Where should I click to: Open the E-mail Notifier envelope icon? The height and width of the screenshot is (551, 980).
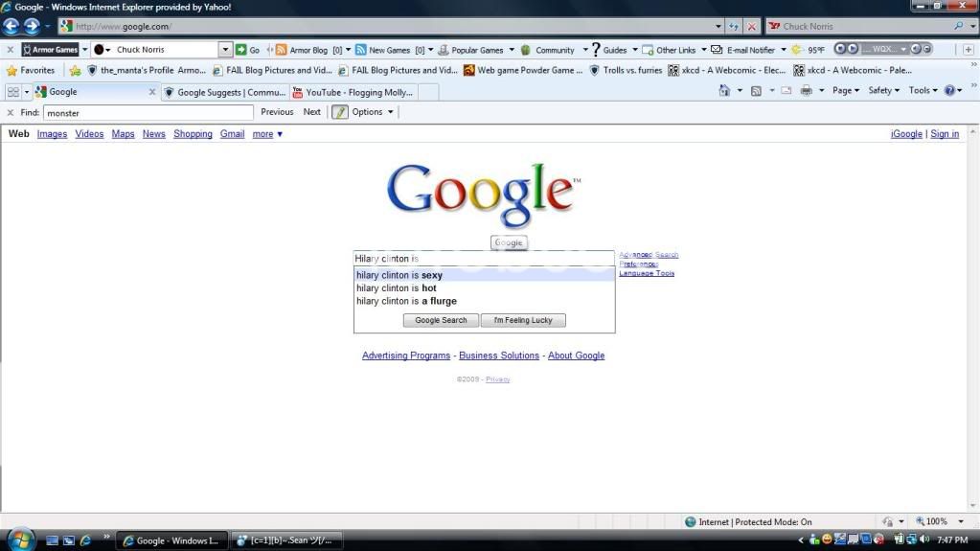click(x=717, y=50)
